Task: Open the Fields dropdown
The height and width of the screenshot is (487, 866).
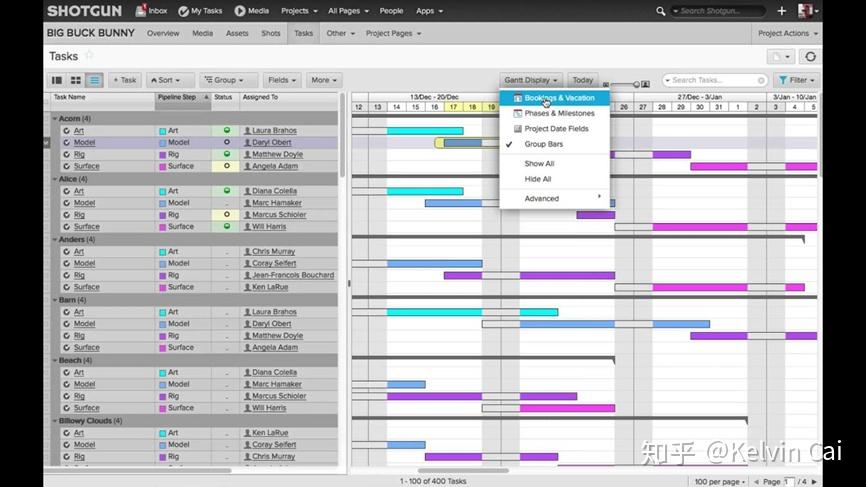Action: 282,80
